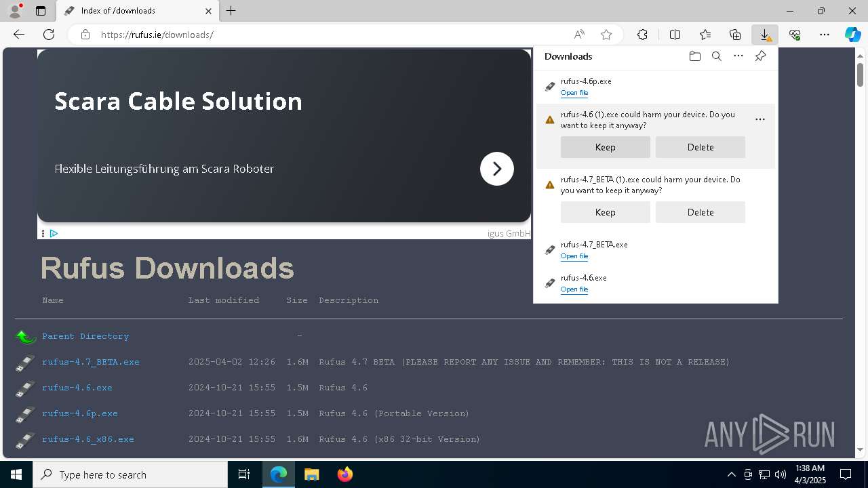
Task: Pin the Downloads panel
Action: [x=760, y=56]
